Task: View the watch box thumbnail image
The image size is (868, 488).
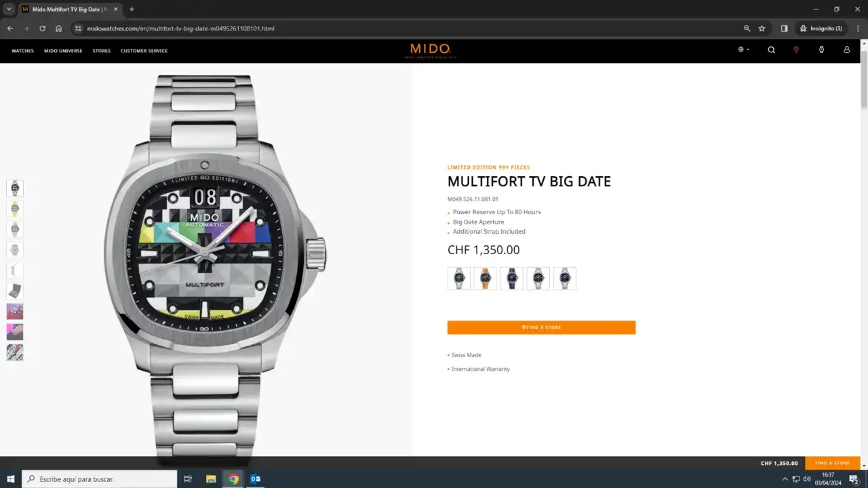Action: (15, 291)
